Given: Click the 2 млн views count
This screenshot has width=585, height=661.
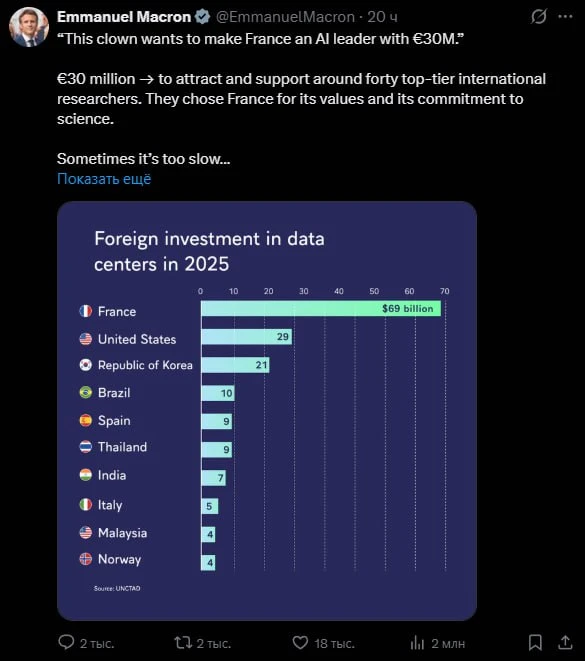Looking at the screenshot, I should (x=448, y=644).
